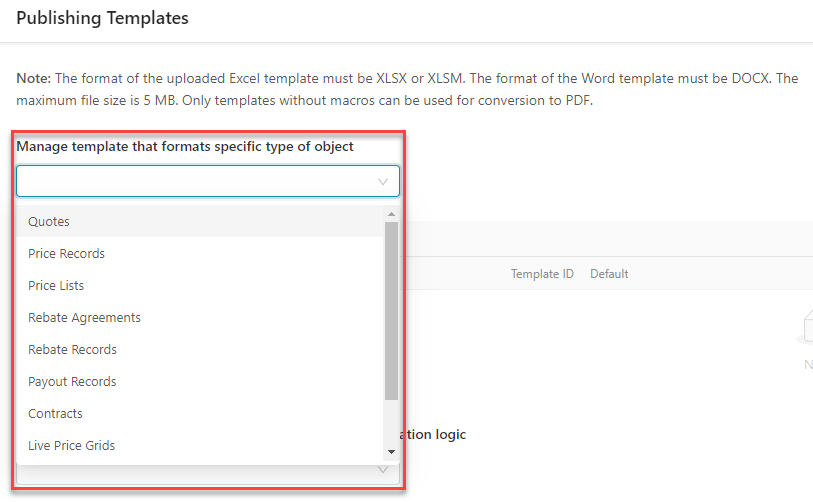Select Live Price Grids option
This screenshot has height=502, width=813.
pos(71,445)
